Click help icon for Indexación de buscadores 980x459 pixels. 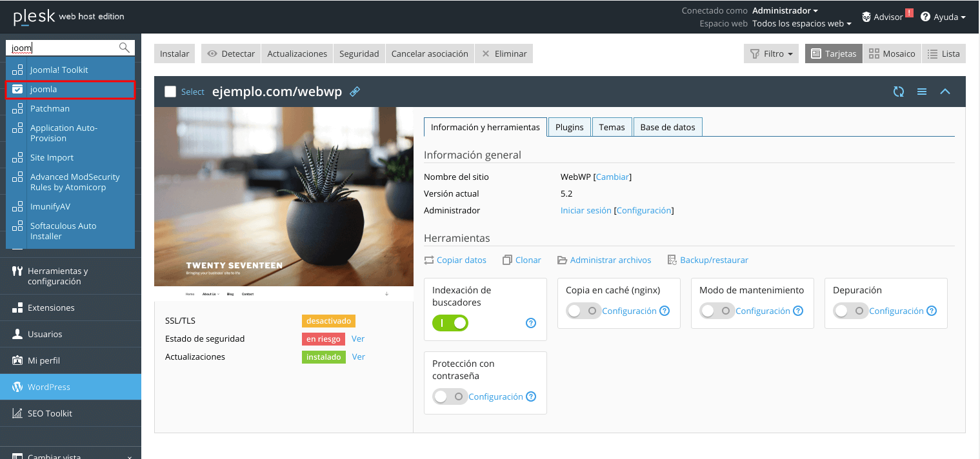click(531, 323)
